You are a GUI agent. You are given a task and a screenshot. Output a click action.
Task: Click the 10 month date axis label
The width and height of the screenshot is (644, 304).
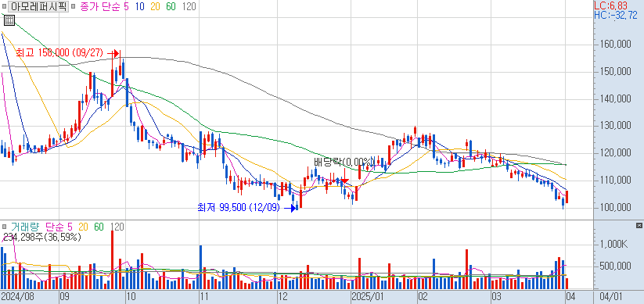pos(131,296)
